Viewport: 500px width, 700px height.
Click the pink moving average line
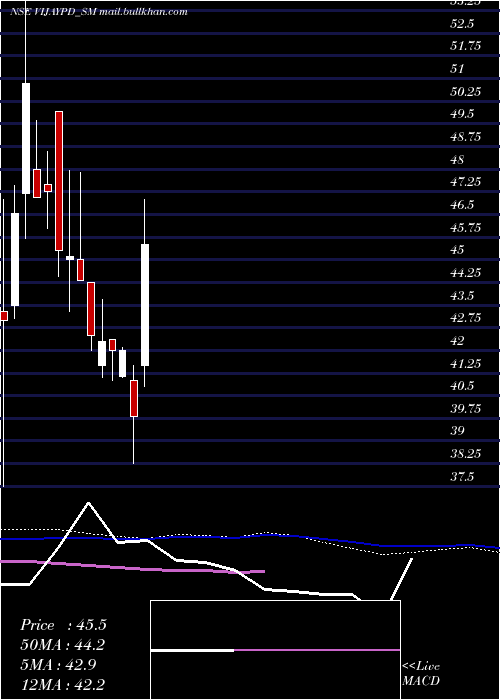pos(134,568)
